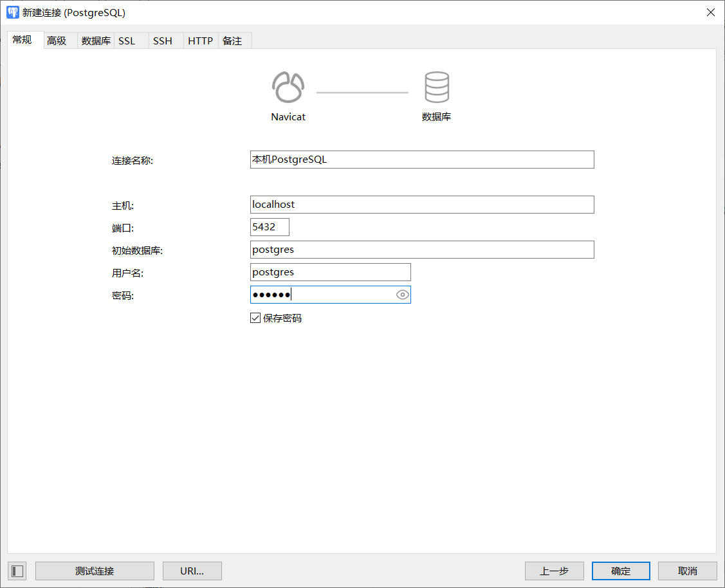Screen dimensions: 725x588
Task: Click the 主机 field containing localhost
Action: tap(421, 205)
